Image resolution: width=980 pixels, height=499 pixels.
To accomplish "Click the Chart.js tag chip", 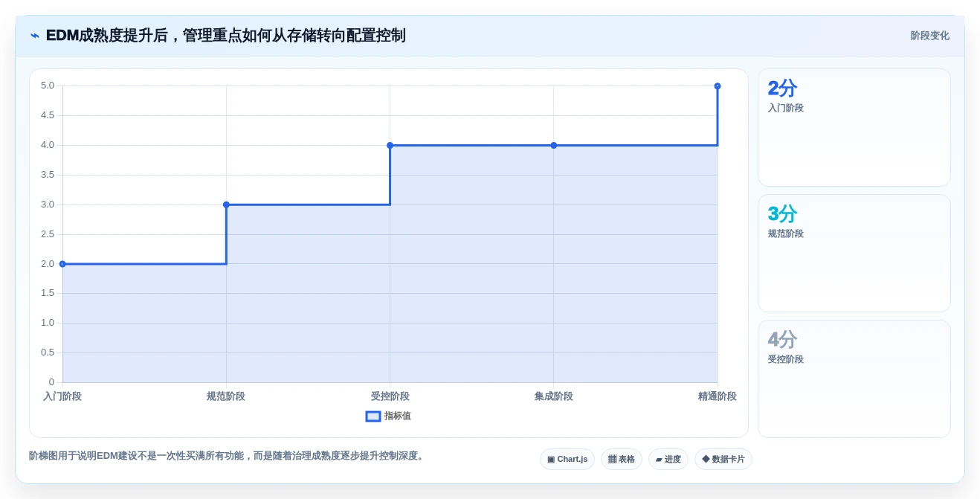I will (567, 460).
